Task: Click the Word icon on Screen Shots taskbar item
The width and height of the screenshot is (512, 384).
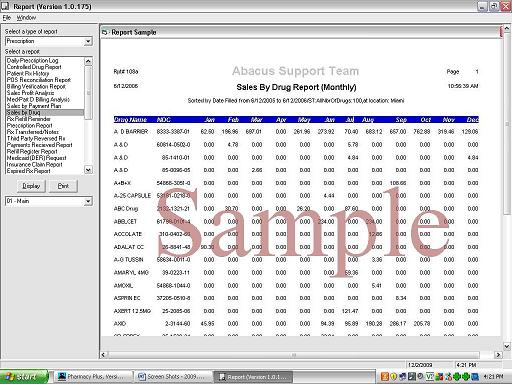Action: pos(142,377)
